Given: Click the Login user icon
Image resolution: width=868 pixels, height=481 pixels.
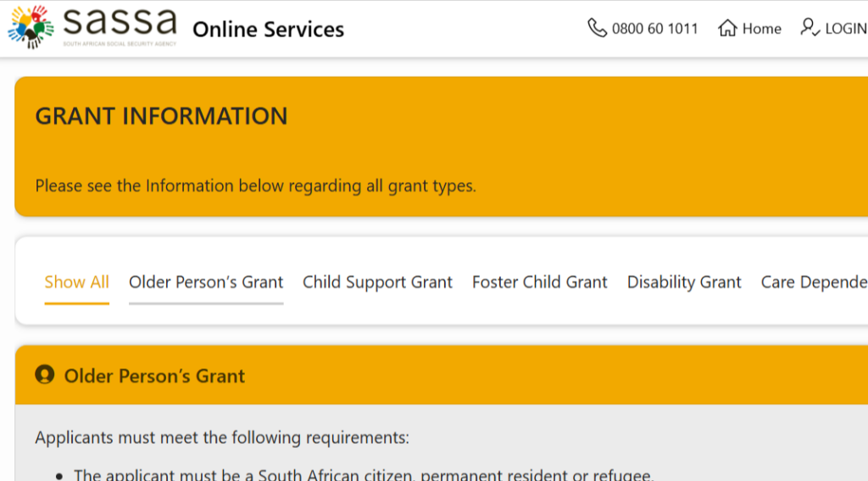Looking at the screenshot, I should pyautogui.click(x=810, y=27).
